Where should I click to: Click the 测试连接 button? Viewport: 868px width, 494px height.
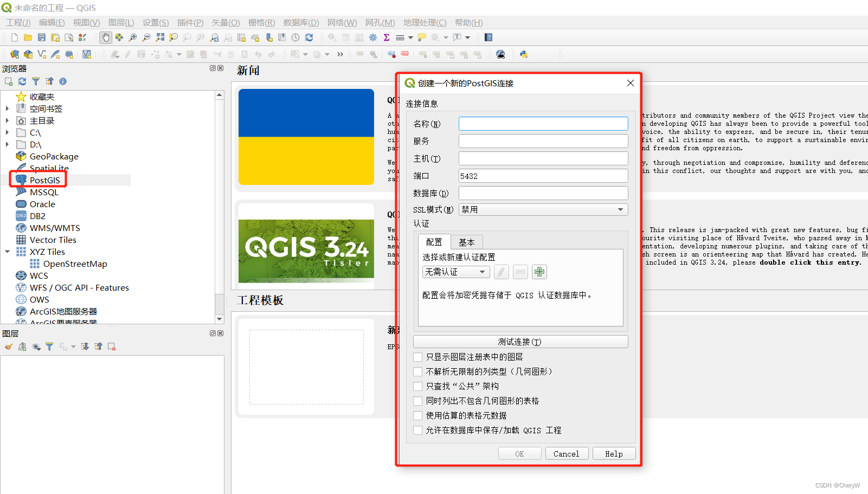point(520,342)
